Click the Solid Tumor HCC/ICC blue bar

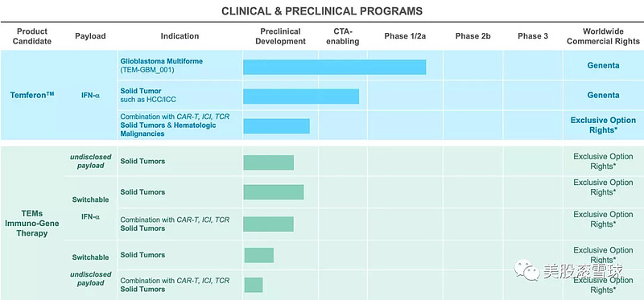(301, 97)
